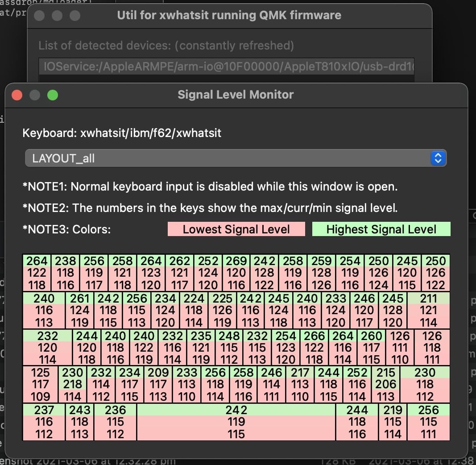Click the green zoom button of Signal Level Monitor
The image size is (476, 465).
[x=53, y=95]
